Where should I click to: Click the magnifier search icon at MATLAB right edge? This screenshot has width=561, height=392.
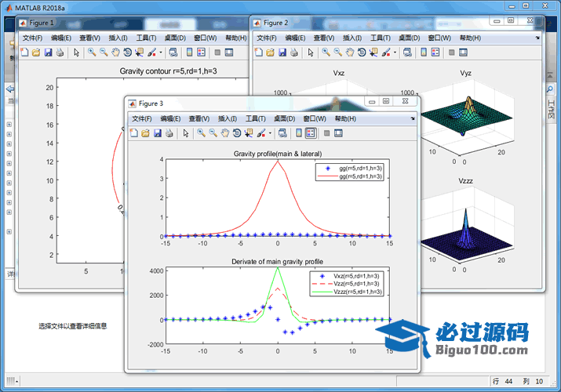[550, 89]
